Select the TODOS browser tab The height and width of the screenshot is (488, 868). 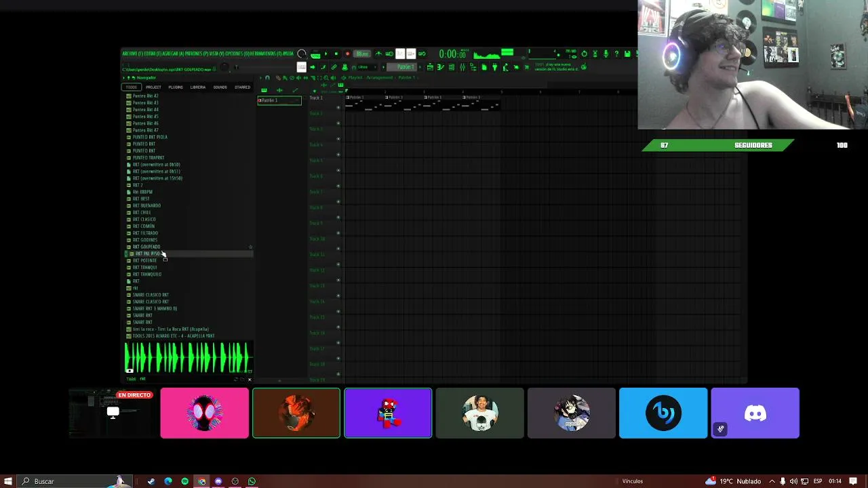click(x=132, y=87)
